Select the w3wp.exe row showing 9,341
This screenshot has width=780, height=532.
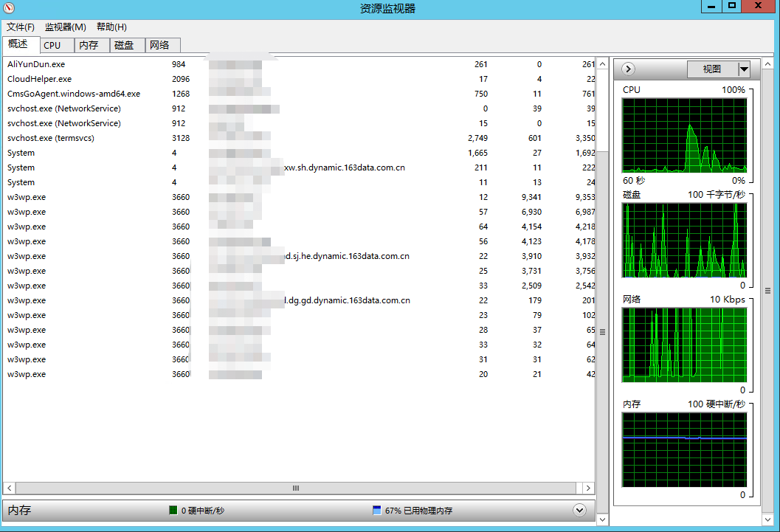[x=300, y=197]
